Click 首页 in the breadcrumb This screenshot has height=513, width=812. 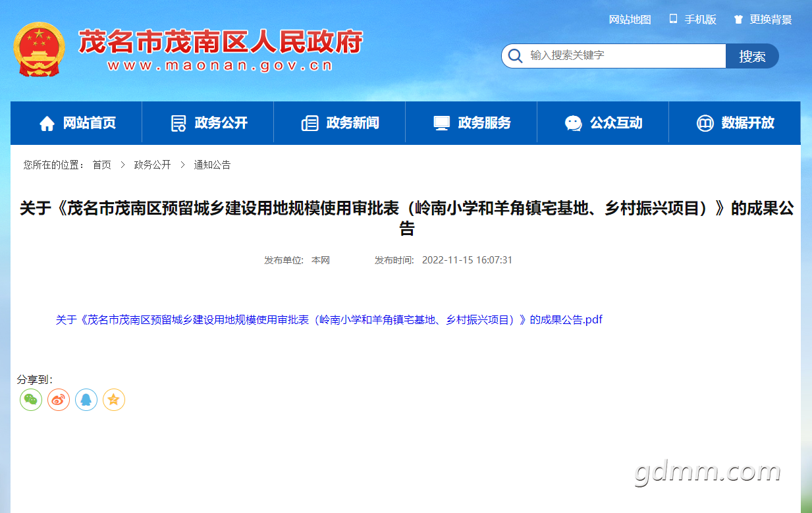click(101, 165)
